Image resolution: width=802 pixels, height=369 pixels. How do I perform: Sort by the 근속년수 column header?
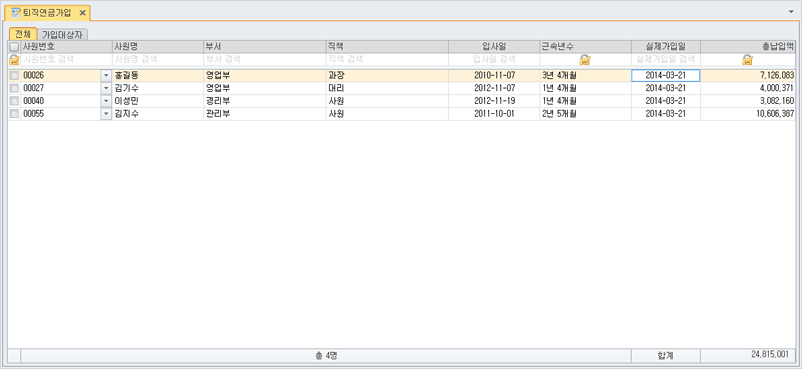[585, 47]
